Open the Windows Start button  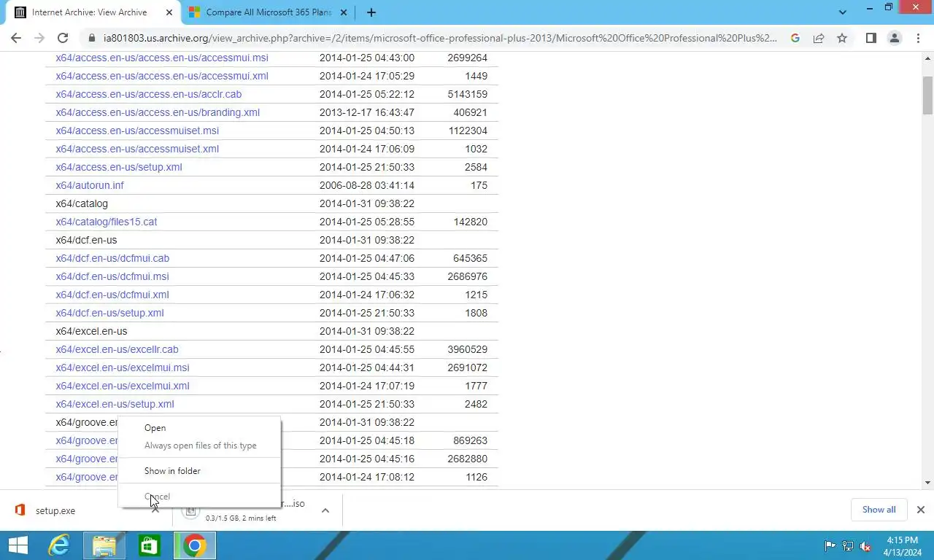tap(18, 545)
